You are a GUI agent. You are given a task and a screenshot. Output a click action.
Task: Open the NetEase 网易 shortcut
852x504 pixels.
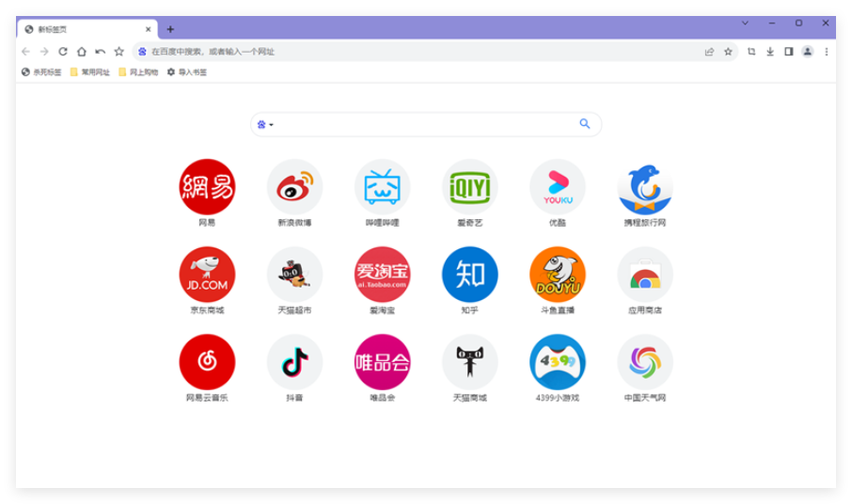point(207,187)
